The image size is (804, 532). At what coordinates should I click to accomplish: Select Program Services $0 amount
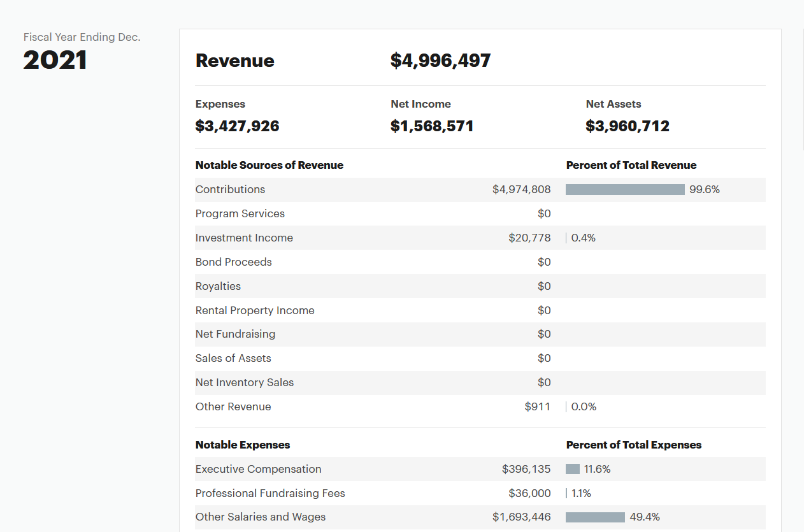coord(544,213)
